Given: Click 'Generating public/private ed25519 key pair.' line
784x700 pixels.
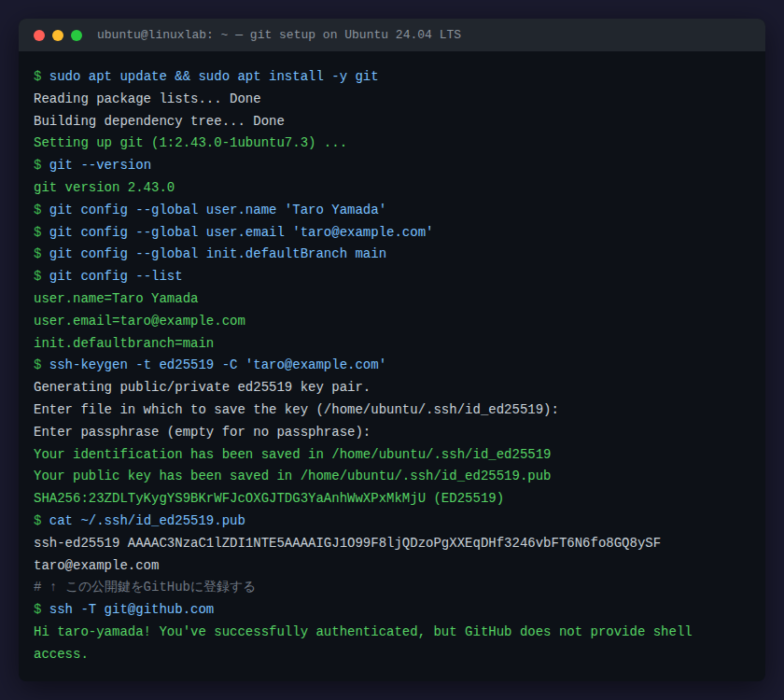Looking at the screenshot, I should (x=202, y=387).
